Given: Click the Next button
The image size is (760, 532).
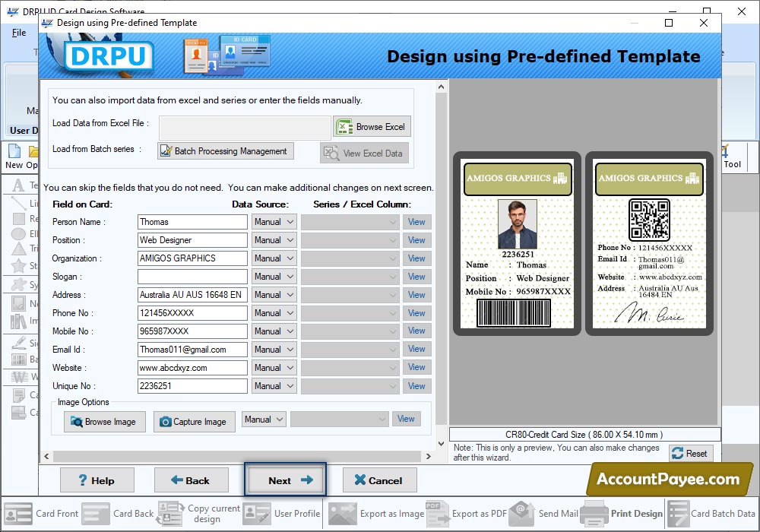Looking at the screenshot, I should click(285, 480).
